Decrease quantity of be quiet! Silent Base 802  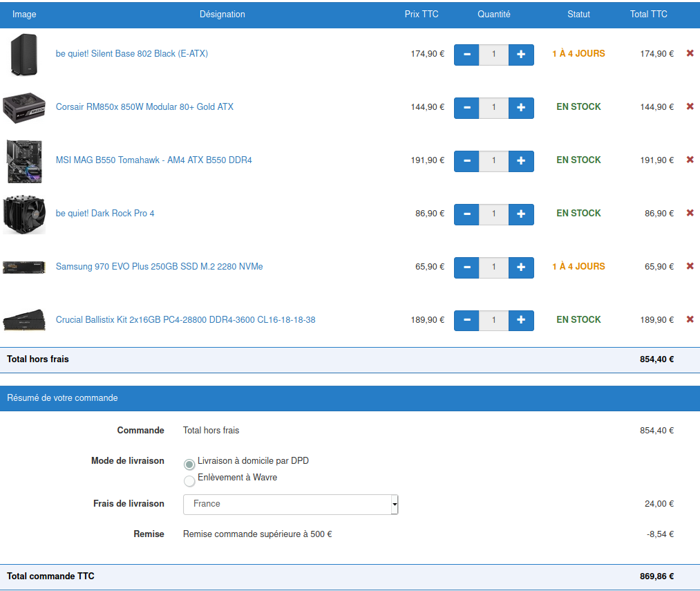pos(466,55)
